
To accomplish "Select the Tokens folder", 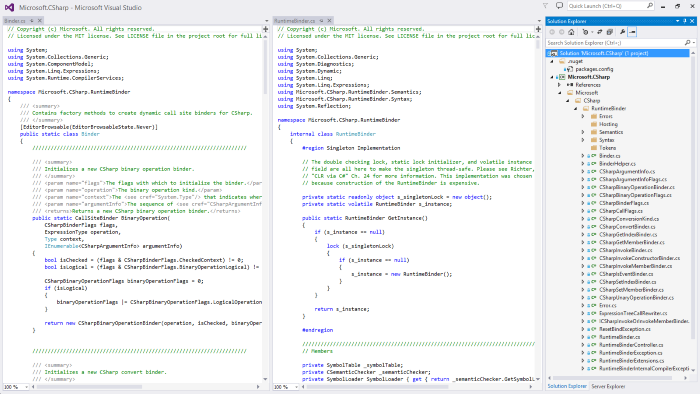I will click(x=607, y=148).
